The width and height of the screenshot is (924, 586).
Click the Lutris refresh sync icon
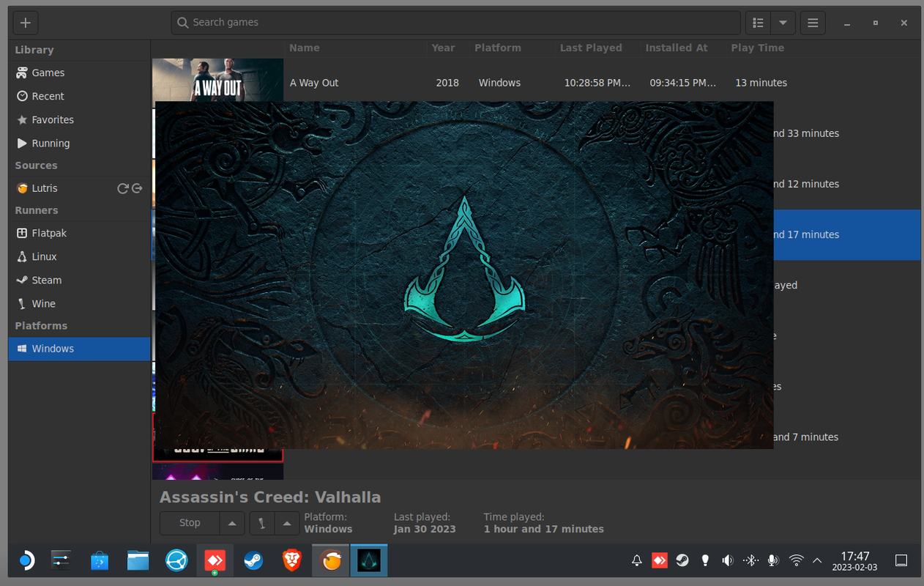[123, 188]
